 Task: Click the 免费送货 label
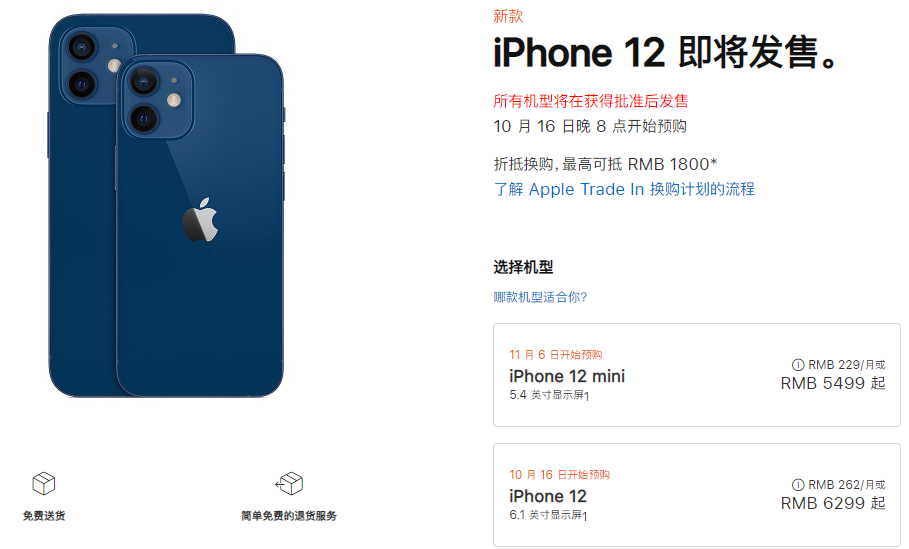44,515
